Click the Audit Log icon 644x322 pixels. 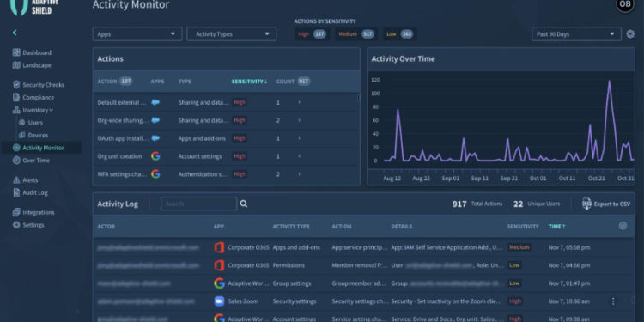pos(16,192)
